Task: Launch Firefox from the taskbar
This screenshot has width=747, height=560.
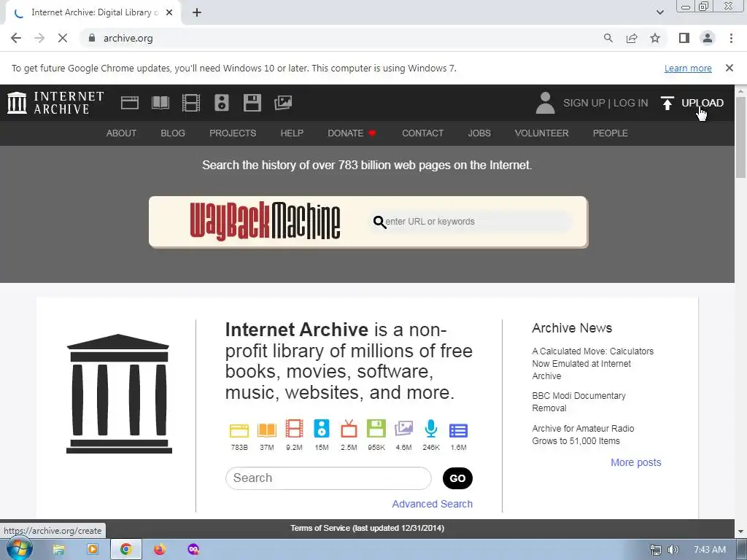Action: click(160, 550)
